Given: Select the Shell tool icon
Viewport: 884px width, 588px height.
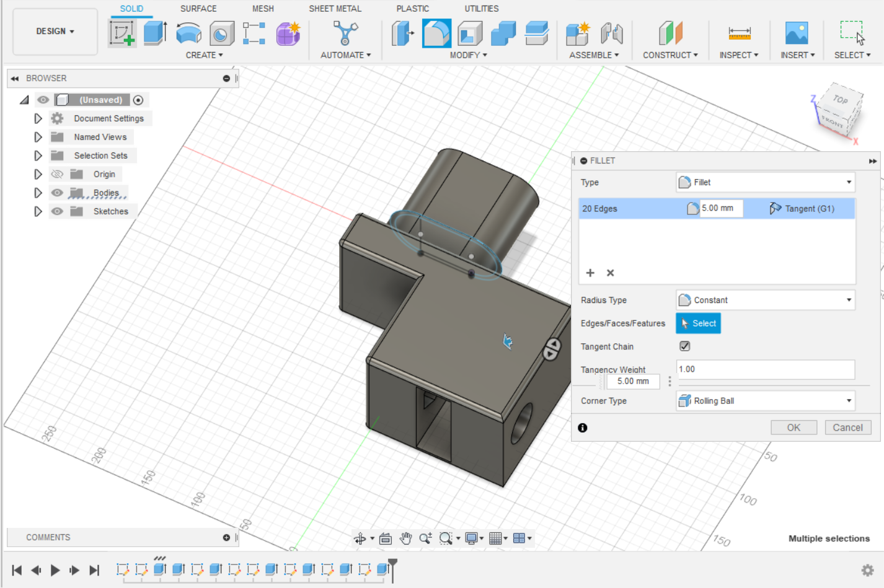Looking at the screenshot, I should click(x=470, y=33).
